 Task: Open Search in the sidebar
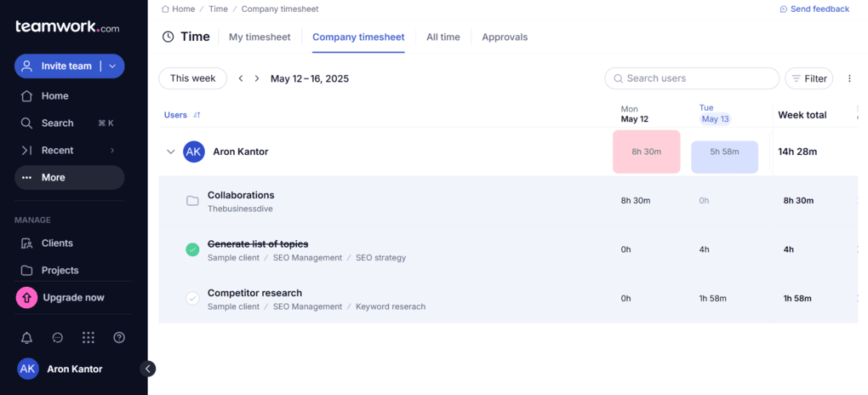(69, 123)
